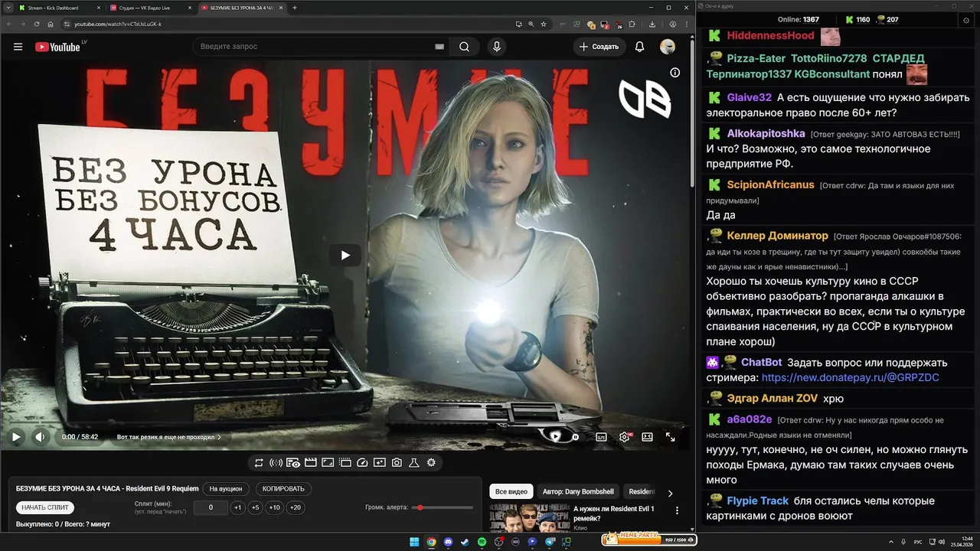The image size is (980, 551).
Task: Focus the split minutes input field
Action: [x=211, y=507]
